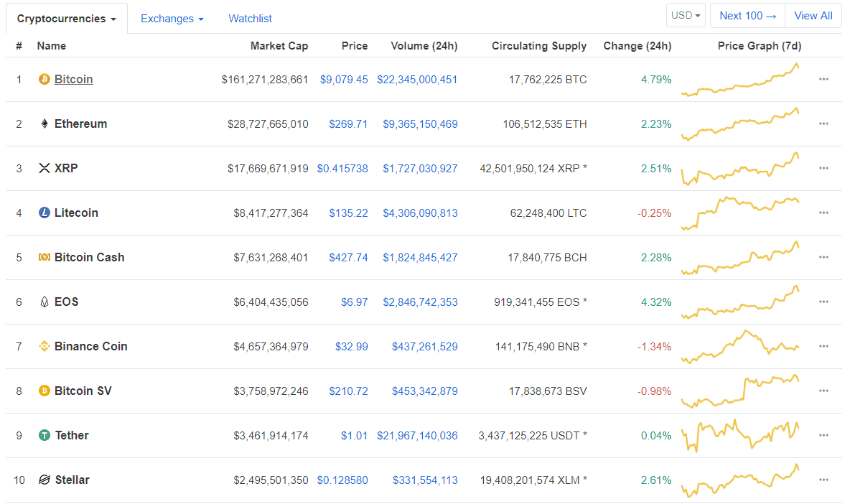Open the Tether name link

(72, 435)
